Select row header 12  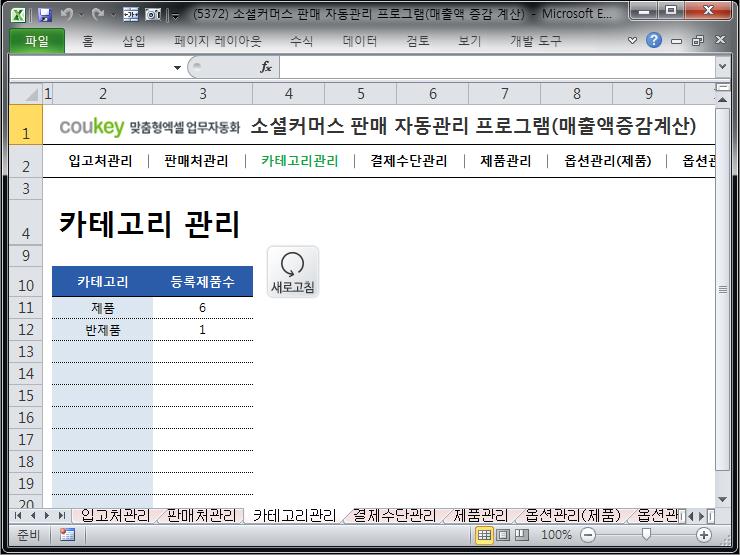tap(26, 329)
